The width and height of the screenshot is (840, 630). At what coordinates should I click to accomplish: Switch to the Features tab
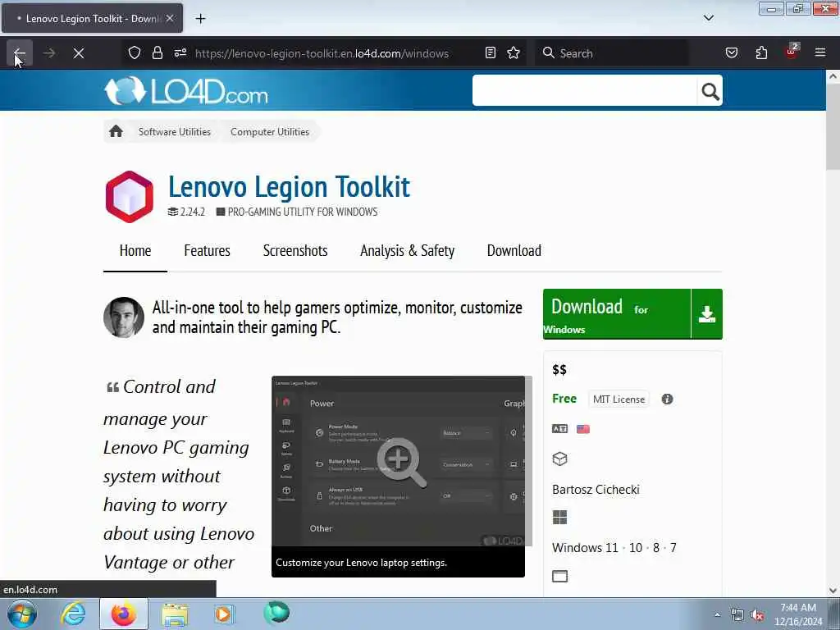tap(207, 251)
